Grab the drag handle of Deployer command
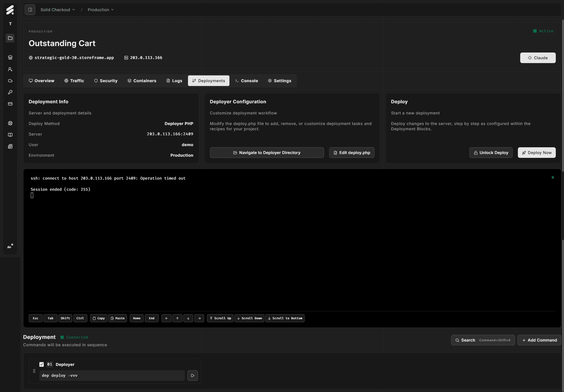The width and height of the screenshot is (564, 392). [x=34, y=371]
